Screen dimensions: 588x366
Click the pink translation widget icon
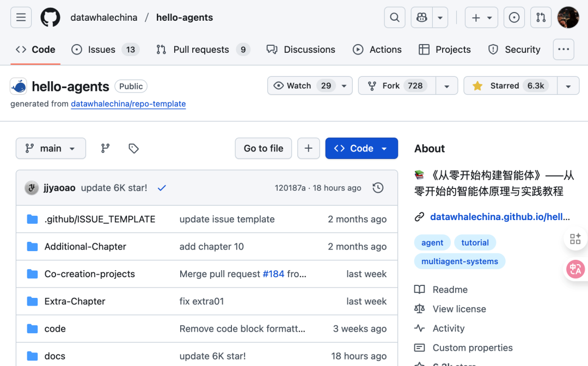click(x=575, y=269)
